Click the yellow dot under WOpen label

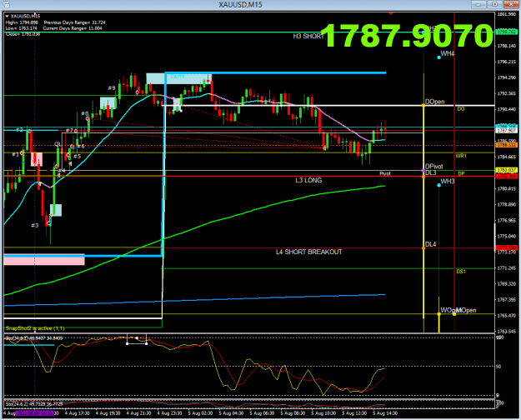tap(439, 314)
